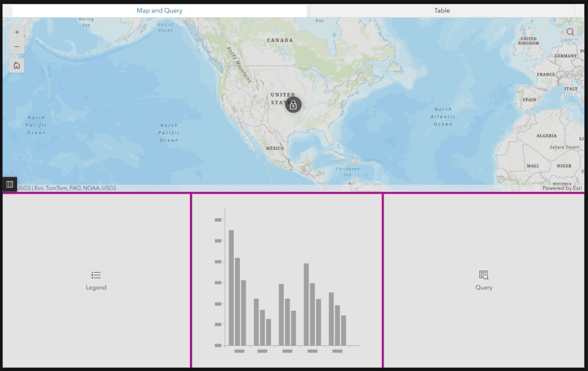Click the Canada label on the map
The height and width of the screenshot is (371, 588).
coord(280,40)
